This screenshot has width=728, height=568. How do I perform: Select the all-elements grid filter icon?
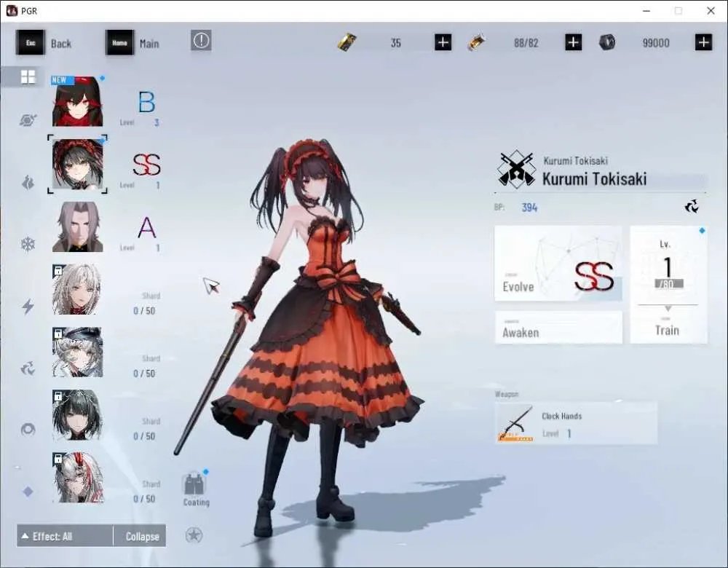(x=28, y=77)
